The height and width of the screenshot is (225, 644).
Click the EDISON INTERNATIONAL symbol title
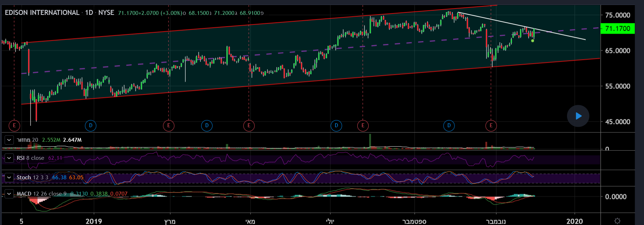(x=42, y=13)
